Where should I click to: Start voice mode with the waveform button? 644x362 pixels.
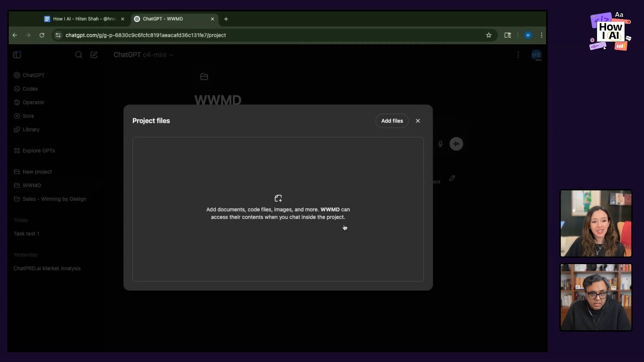pyautogui.click(x=456, y=144)
